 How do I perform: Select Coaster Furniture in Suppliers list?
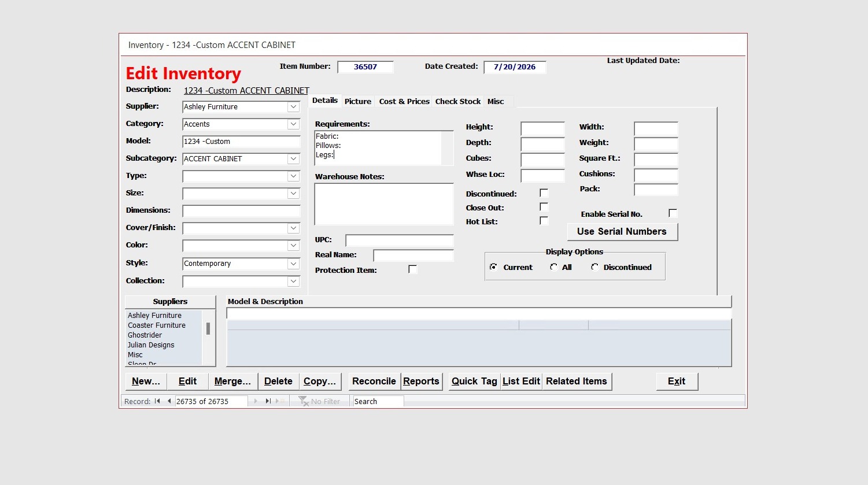[157, 325]
